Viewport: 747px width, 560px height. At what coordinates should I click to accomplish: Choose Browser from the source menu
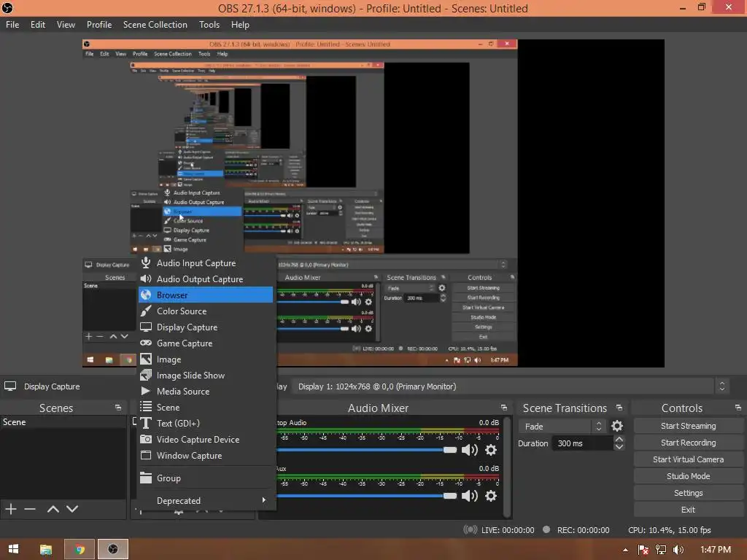click(206, 295)
